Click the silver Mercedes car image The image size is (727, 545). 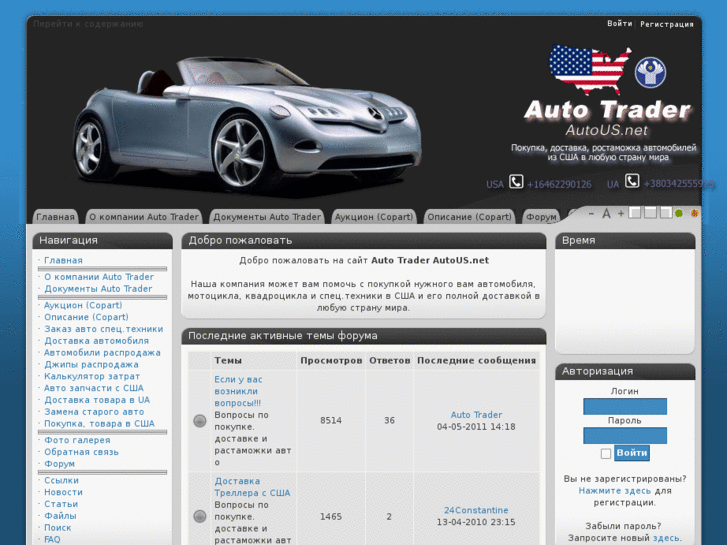[248, 124]
